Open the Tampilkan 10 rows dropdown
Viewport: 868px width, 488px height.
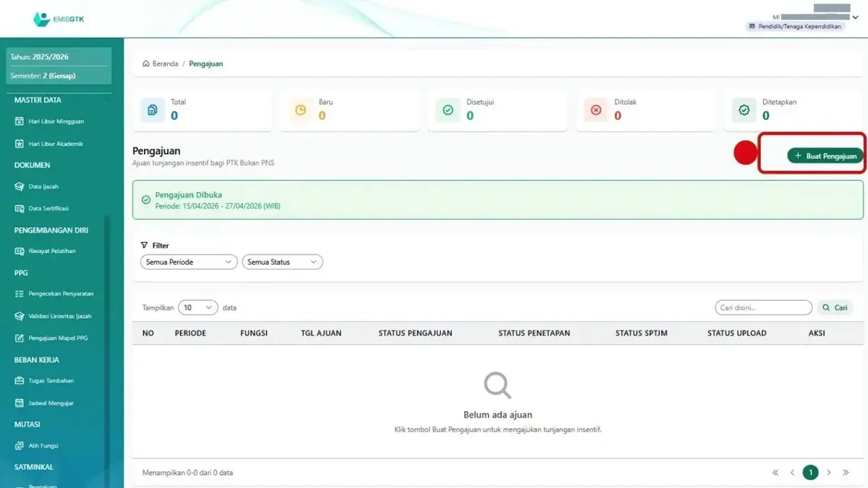tap(198, 307)
